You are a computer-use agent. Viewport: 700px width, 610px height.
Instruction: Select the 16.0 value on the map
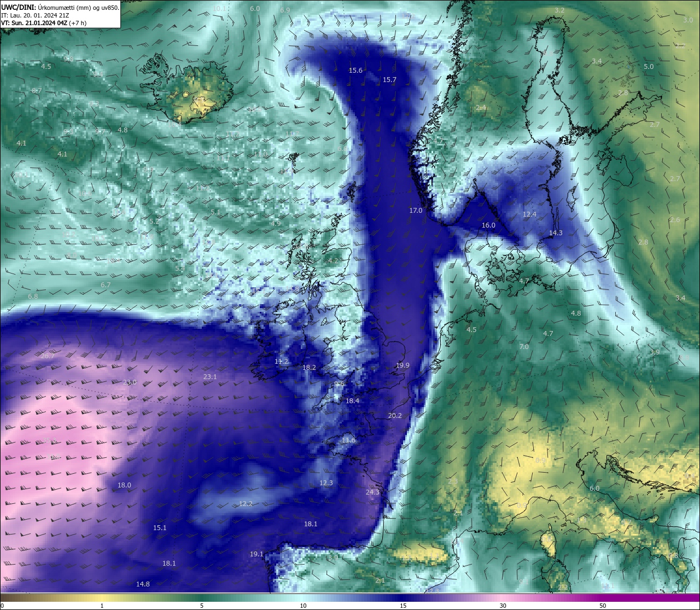(488, 225)
